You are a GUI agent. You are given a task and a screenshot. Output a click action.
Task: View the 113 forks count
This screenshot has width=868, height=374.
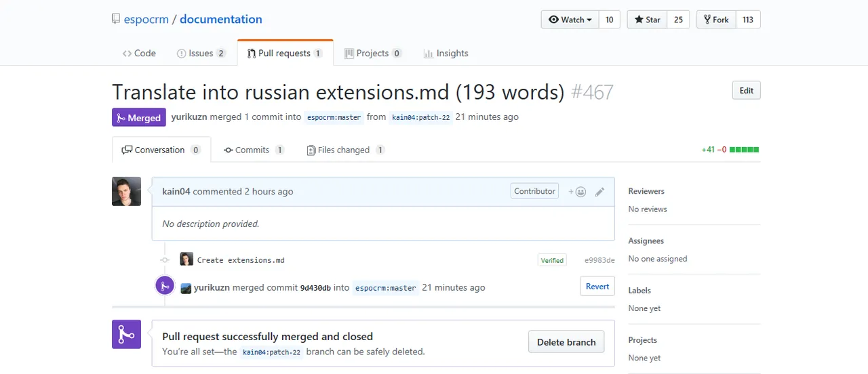click(x=748, y=20)
